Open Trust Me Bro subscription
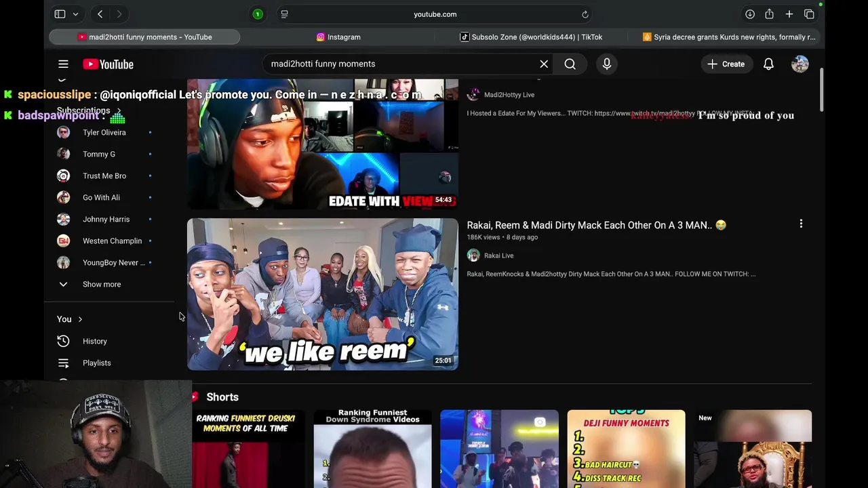 (104, 176)
